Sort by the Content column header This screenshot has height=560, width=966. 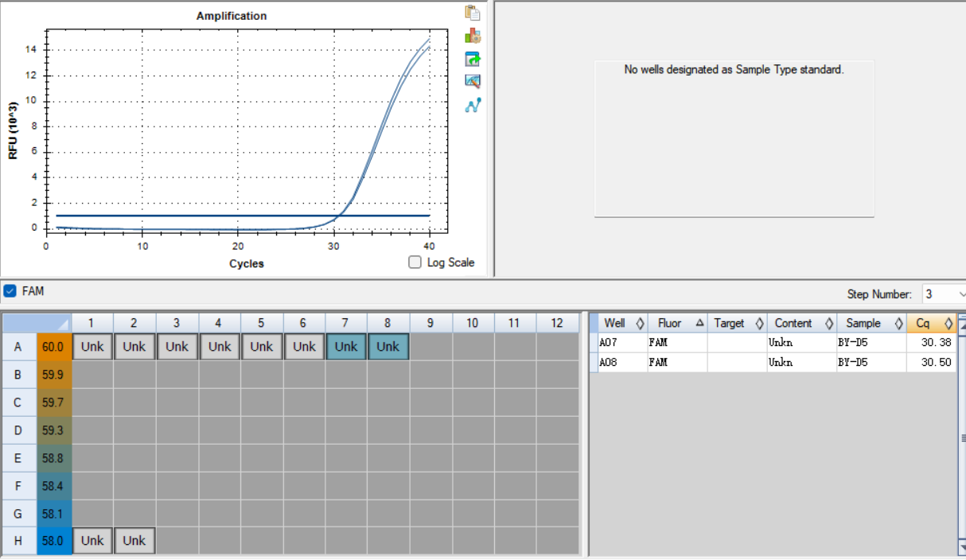pos(801,323)
